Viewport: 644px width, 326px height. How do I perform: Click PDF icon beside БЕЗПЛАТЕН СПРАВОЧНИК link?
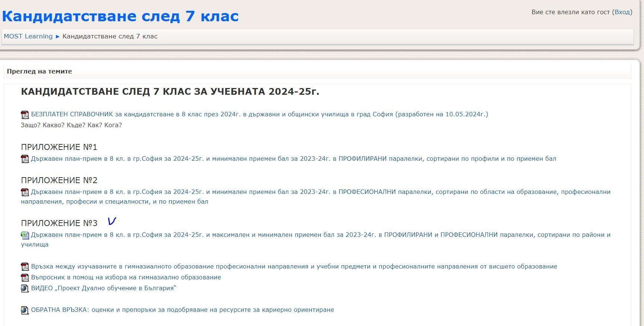point(25,115)
